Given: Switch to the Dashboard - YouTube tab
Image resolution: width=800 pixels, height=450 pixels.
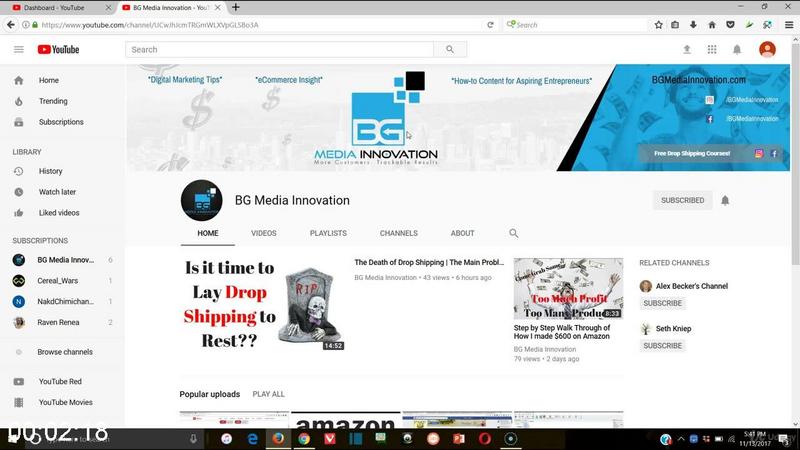Looking at the screenshot, I should point(54,8).
